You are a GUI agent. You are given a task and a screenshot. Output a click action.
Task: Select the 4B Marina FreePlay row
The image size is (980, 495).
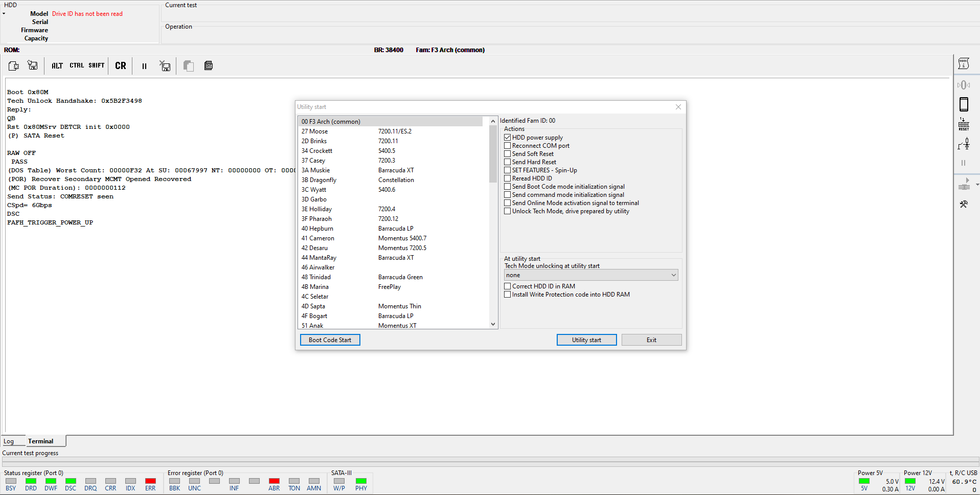[391, 287]
